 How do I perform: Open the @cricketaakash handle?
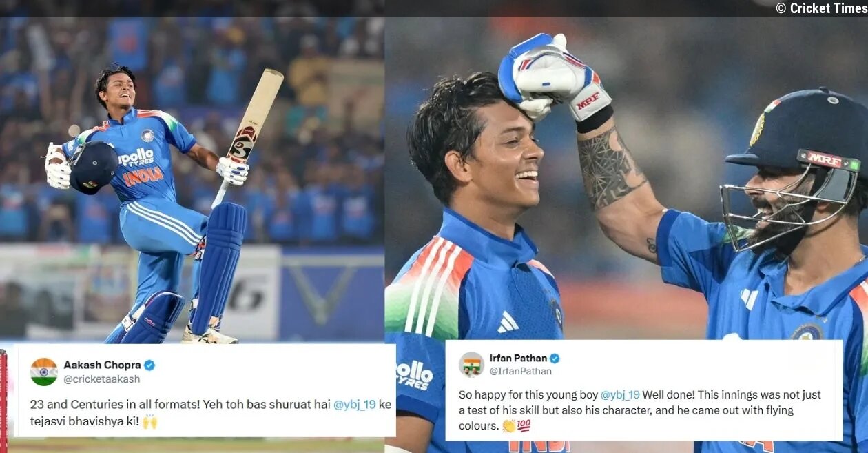click(x=101, y=379)
